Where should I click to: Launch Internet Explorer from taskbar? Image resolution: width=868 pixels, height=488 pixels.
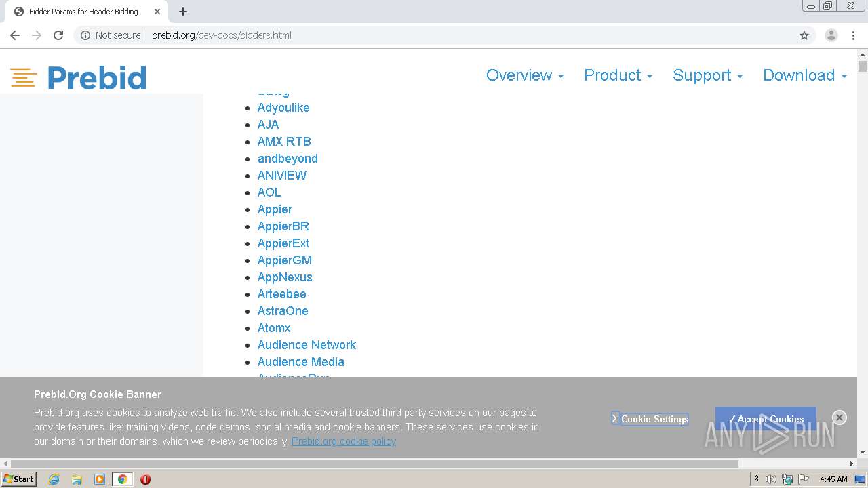coord(54,479)
